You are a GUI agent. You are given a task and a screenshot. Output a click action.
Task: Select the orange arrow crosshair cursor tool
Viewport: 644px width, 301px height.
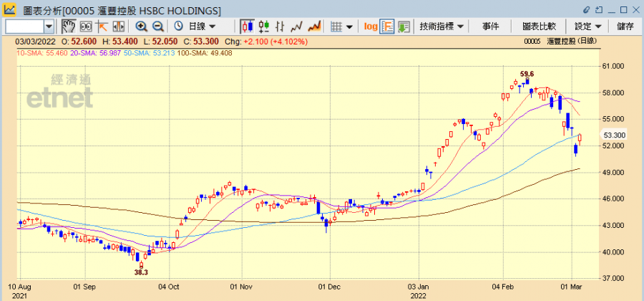tap(102, 27)
